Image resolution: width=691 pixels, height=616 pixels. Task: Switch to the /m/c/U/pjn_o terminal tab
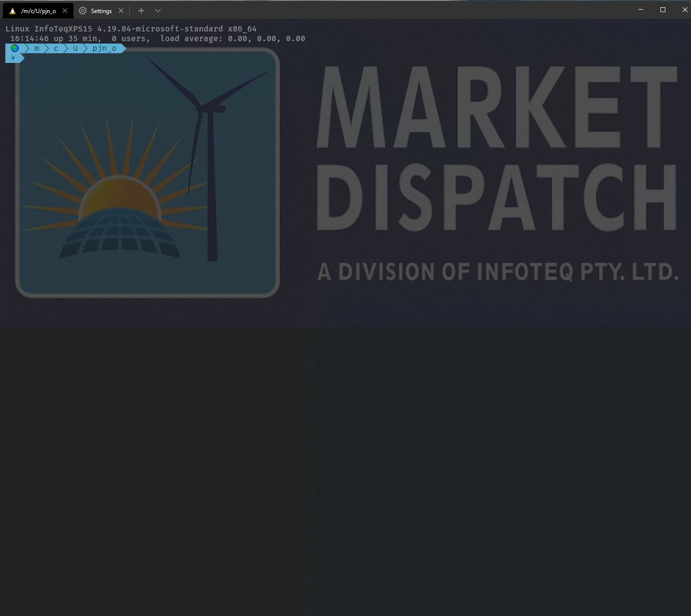coord(38,11)
